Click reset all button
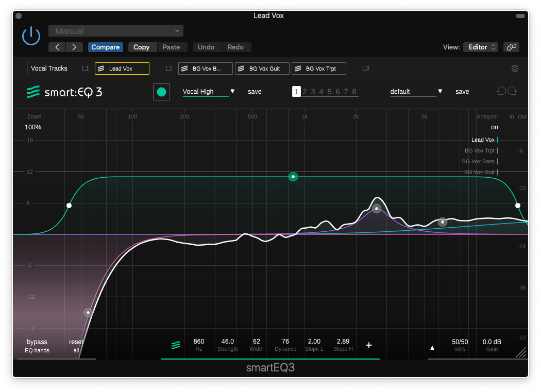 (76, 346)
